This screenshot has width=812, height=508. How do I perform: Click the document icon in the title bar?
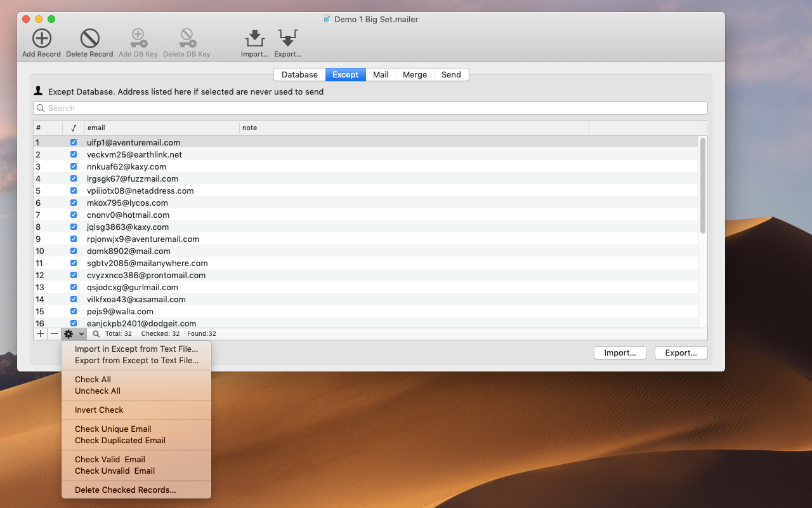[x=327, y=19]
